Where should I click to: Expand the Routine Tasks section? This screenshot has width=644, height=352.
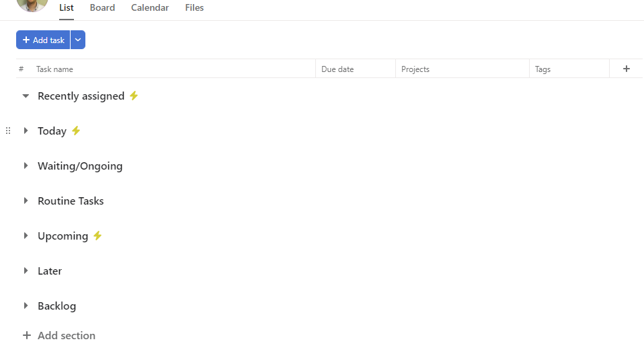26,201
